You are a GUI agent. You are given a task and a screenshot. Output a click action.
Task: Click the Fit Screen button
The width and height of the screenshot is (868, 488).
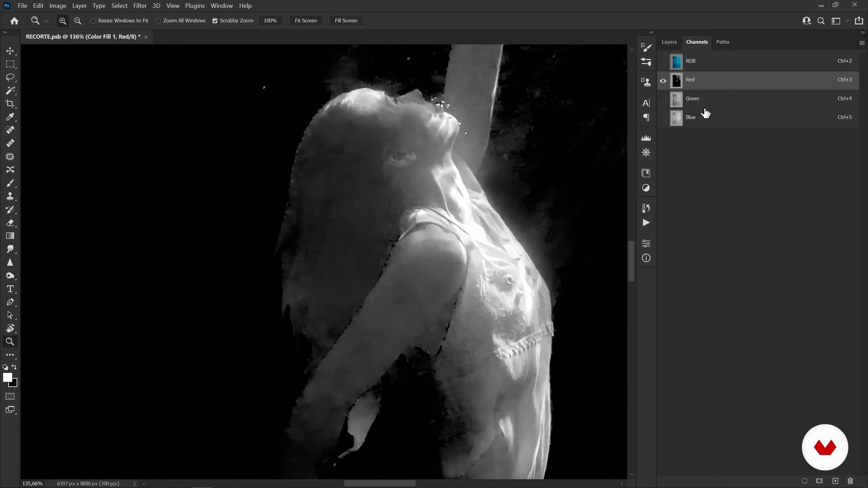[x=306, y=21]
